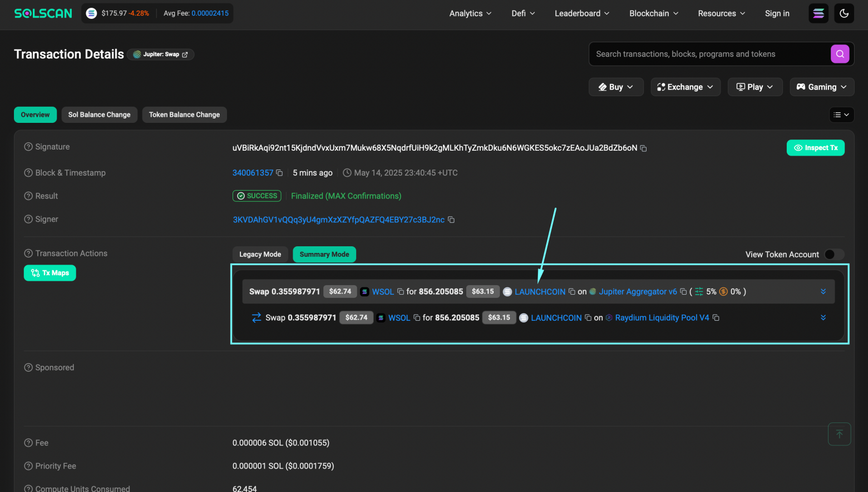Open block 340061357 link

click(253, 173)
